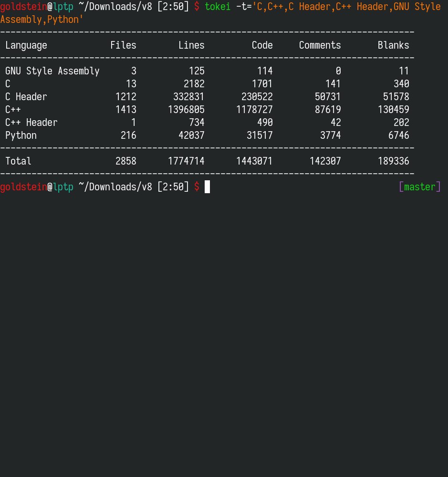Image resolution: width=448 pixels, height=477 pixels.
Task: Select the 'Python' row label
Action: 21,135
